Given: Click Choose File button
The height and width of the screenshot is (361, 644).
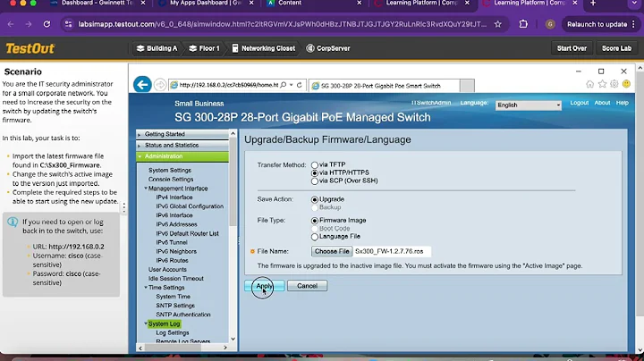Looking at the screenshot, I should (x=332, y=251).
